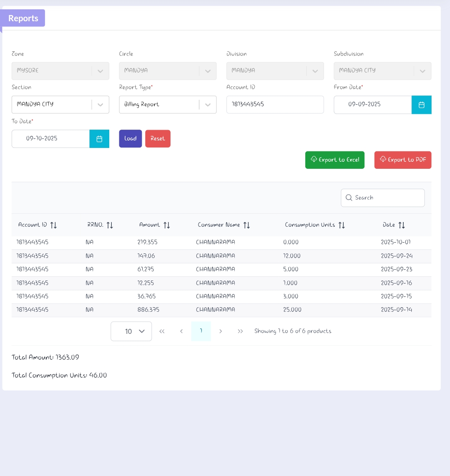The height and width of the screenshot is (476, 450).
Task: Open the Reports tab header
Action: pyautogui.click(x=23, y=18)
